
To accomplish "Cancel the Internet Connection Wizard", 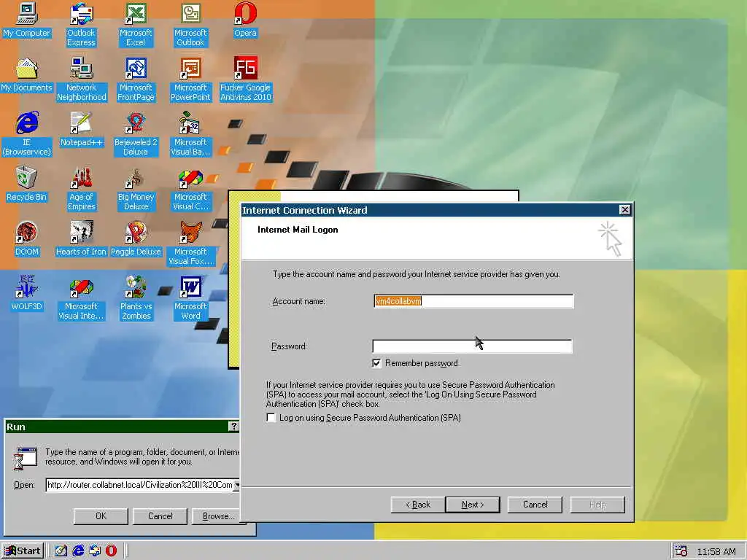I will 535,505.
